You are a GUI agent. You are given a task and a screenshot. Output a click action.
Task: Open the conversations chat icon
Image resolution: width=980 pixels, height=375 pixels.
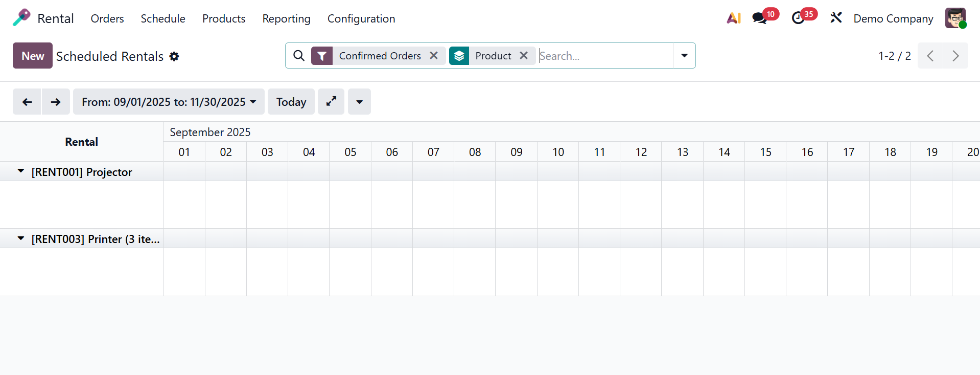[759, 18]
